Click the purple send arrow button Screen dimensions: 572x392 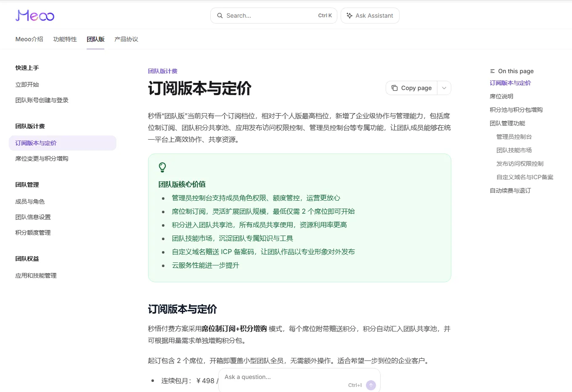[x=371, y=385]
